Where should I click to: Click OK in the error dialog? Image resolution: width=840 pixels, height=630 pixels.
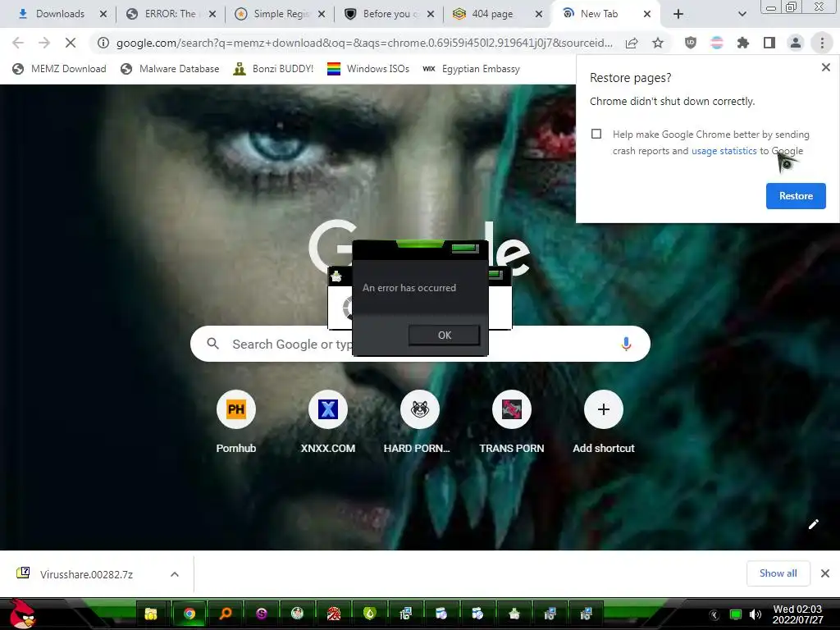pos(444,336)
